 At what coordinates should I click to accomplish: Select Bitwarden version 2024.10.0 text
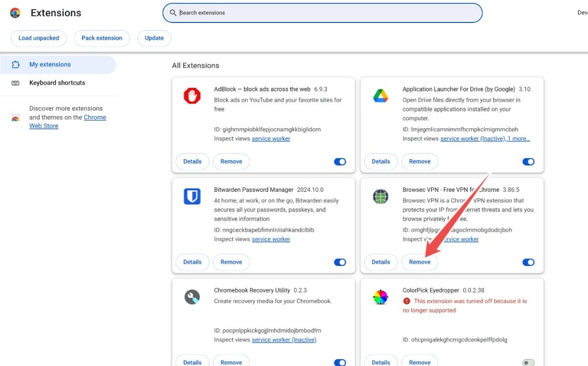click(310, 190)
